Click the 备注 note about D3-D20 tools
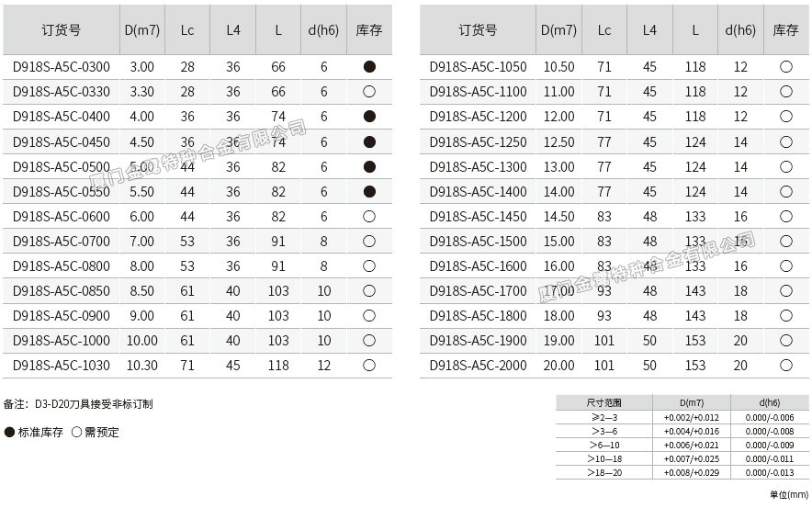Screen dimensions: 812x508 click(x=78, y=403)
